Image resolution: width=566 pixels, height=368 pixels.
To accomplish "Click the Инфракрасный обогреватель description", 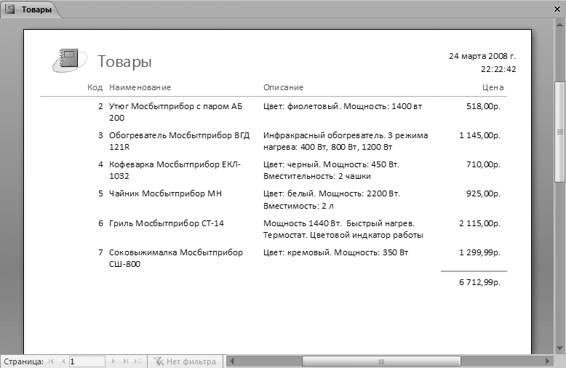I will click(345, 141).
